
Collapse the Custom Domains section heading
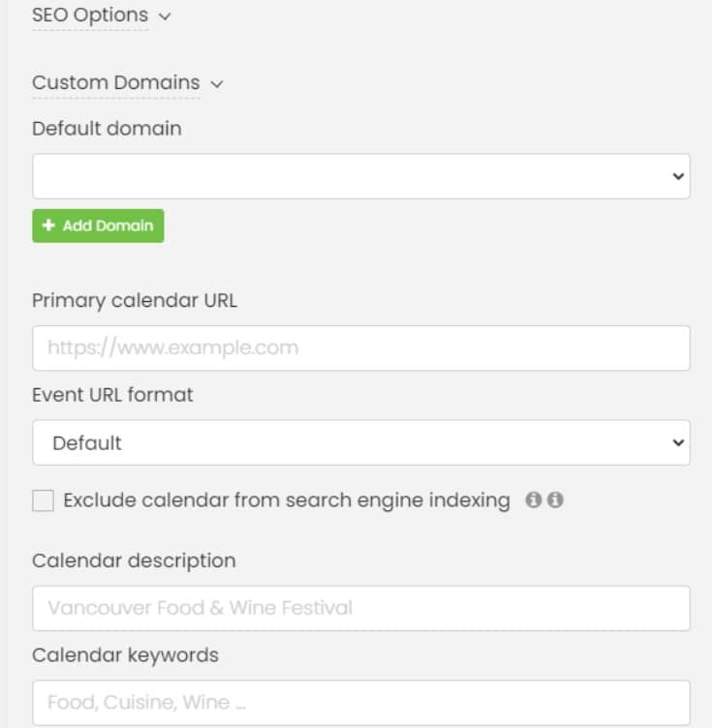[115, 83]
